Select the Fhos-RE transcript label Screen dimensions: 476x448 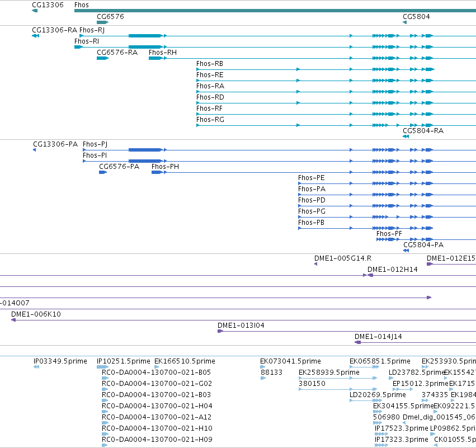click(210, 75)
